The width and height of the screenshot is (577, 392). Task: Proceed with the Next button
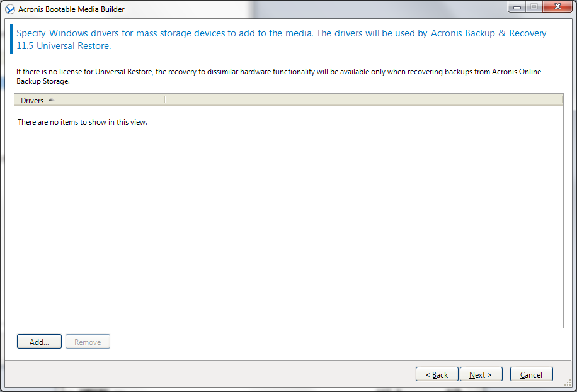point(481,374)
